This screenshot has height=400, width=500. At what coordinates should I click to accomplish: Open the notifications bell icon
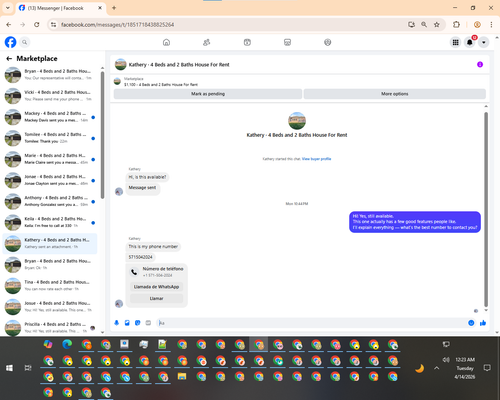point(470,42)
